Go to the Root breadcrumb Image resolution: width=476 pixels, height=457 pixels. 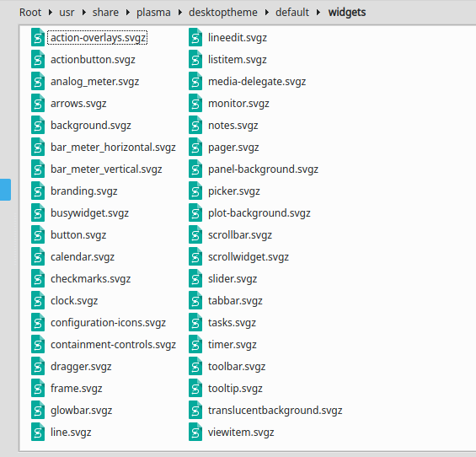[30, 13]
